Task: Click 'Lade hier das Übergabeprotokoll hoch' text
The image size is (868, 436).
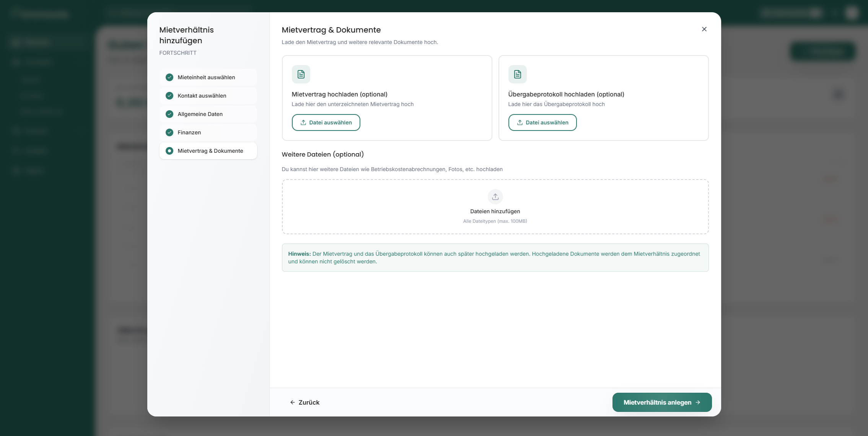Action: tap(557, 104)
